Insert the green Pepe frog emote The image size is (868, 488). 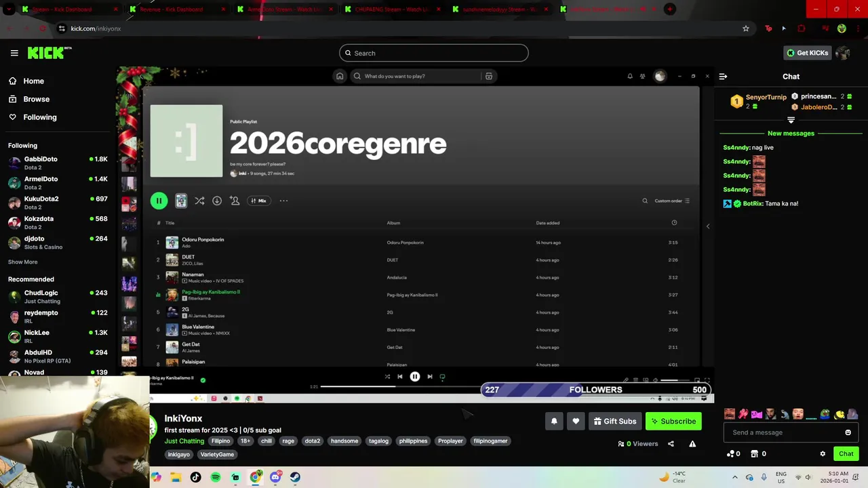point(825,414)
